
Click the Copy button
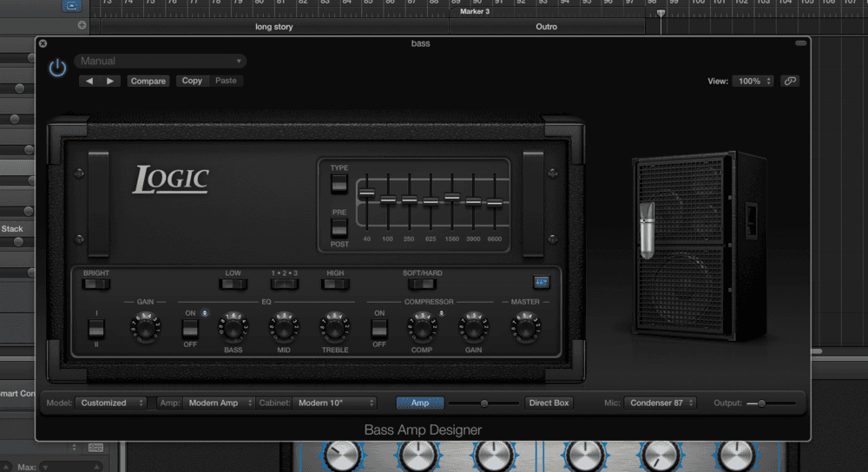click(192, 81)
